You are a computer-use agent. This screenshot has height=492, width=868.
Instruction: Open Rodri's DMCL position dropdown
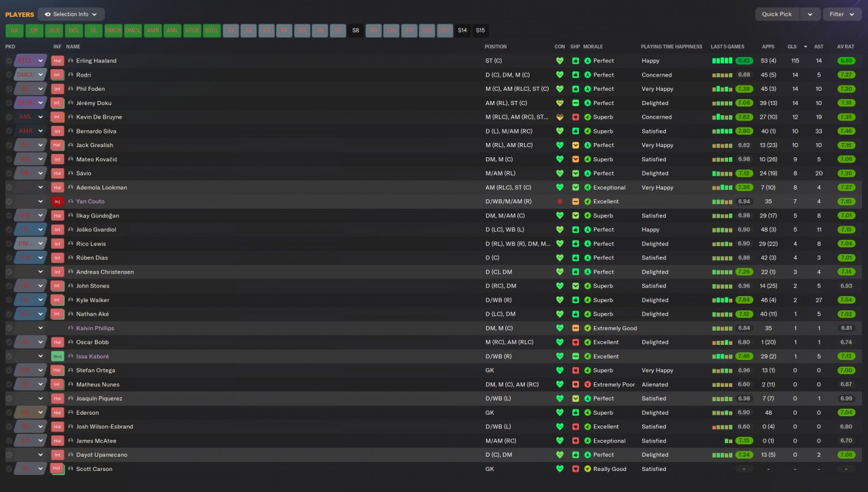tap(31, 75)
